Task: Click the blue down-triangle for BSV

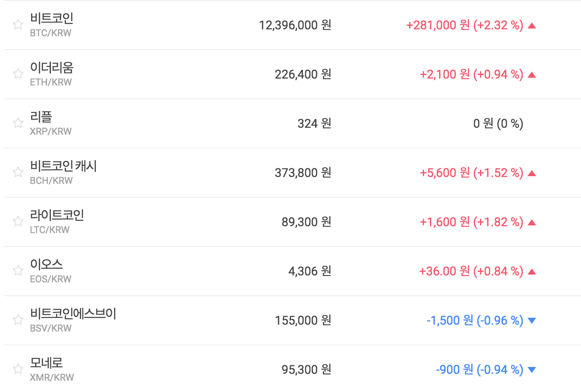Action: click(532, 320)
